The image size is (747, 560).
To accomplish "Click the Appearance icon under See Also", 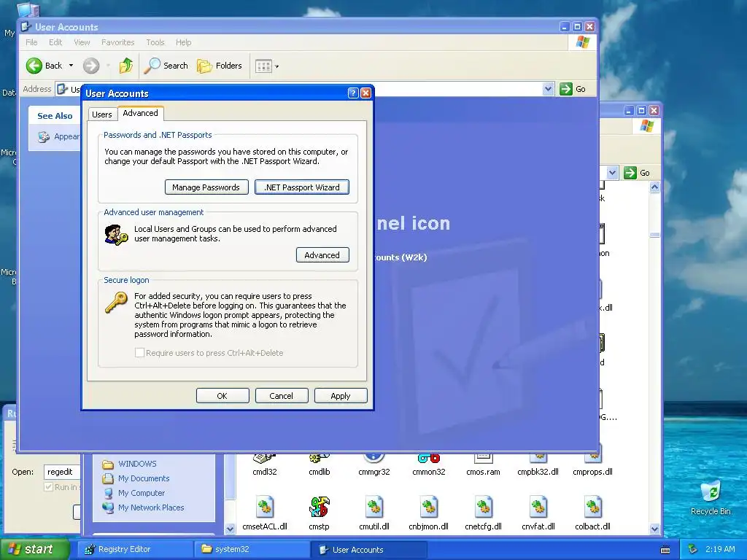I will coord(44,137).
